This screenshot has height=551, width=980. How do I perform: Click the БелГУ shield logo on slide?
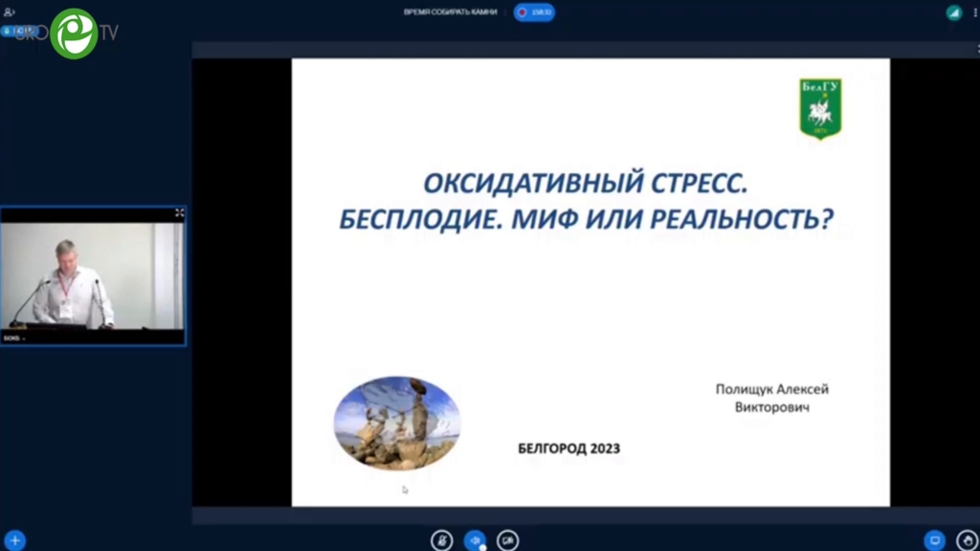pyautogui.click(x=820, y=108)
